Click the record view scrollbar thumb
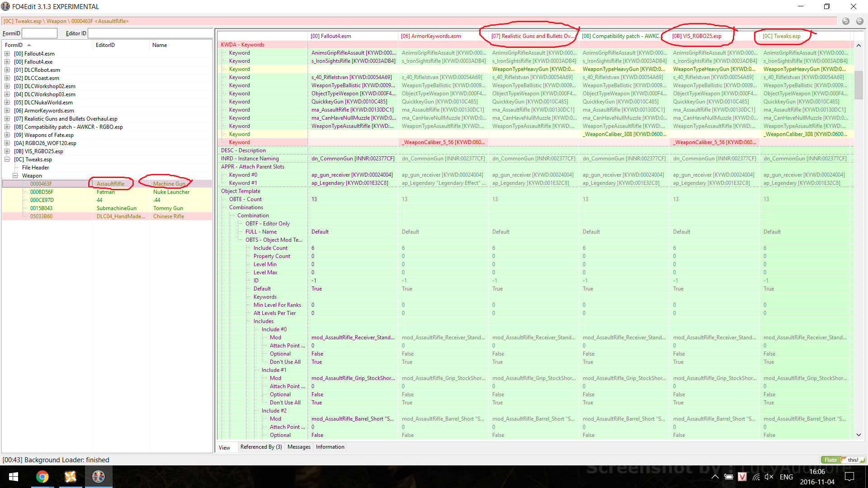This screenshot has height=488, width=868. (859, 85)
